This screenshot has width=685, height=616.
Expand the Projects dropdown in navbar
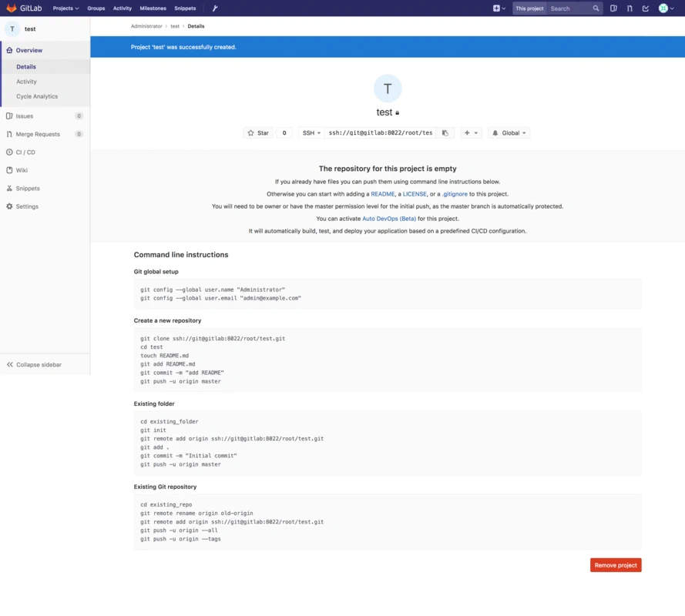tap(66, 8)
